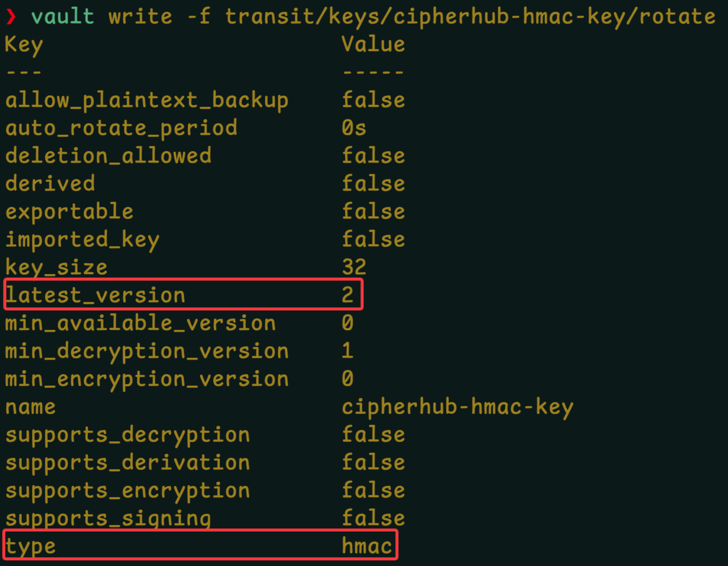Click the deletion_allowed key
This screenshot has height=566, width=728.
click(x=108, y=156)
